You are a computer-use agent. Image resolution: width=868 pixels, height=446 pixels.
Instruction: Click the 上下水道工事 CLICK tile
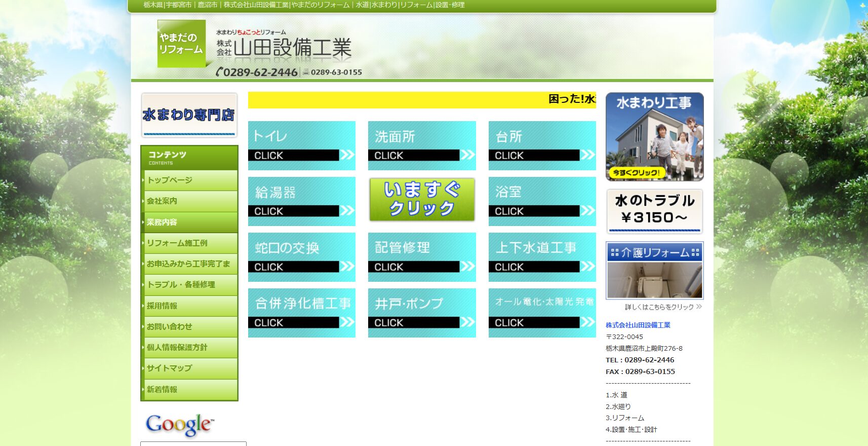(542, 257)
